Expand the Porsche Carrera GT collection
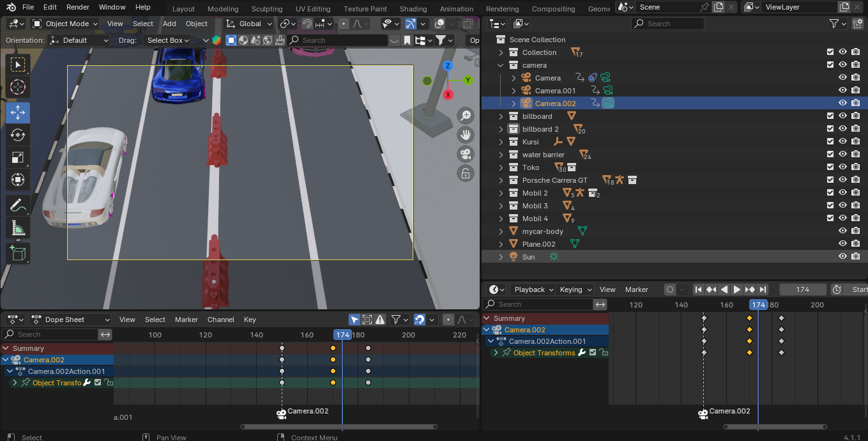This screenshot has height=441, width=868. click(501, 180)
